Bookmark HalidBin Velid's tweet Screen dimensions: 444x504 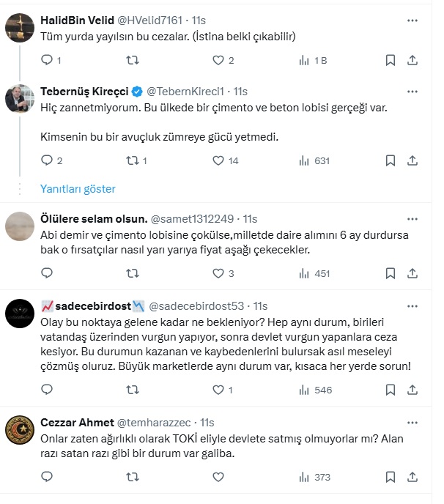(391, 61)
